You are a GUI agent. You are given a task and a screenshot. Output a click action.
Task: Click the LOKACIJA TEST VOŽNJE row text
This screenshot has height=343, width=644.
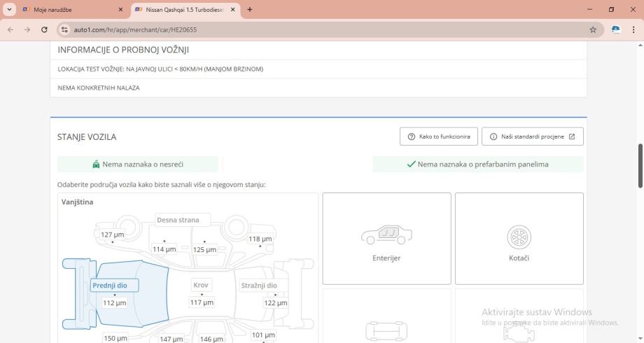[160, 69]
